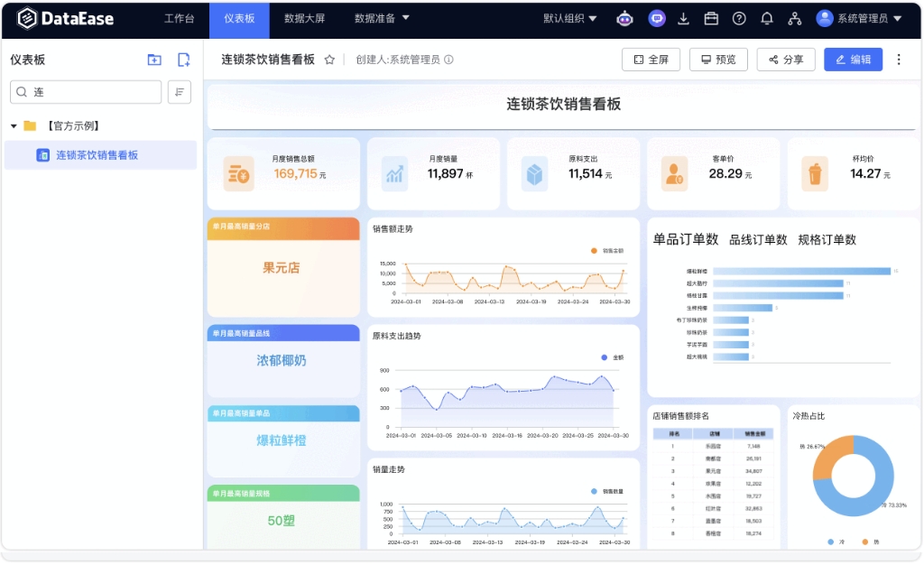Click the per-customer price person icon
This screenshot has width=924, height=565.
(675, 174)
